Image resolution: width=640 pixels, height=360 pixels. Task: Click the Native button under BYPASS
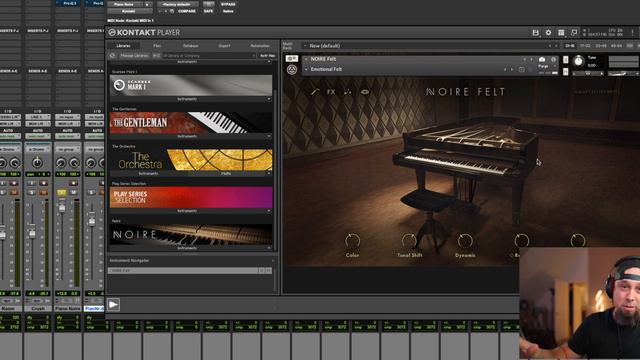228,11
